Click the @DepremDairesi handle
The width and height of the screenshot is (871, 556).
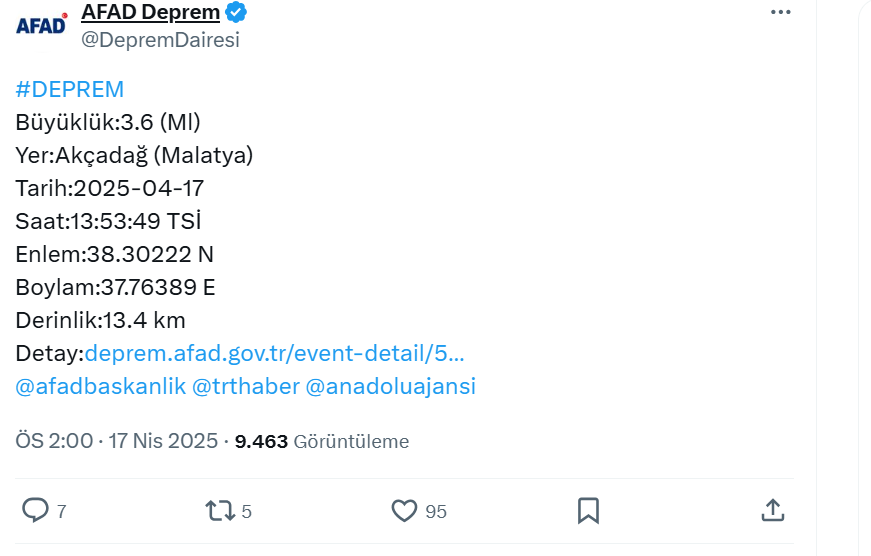coord(161,40)
